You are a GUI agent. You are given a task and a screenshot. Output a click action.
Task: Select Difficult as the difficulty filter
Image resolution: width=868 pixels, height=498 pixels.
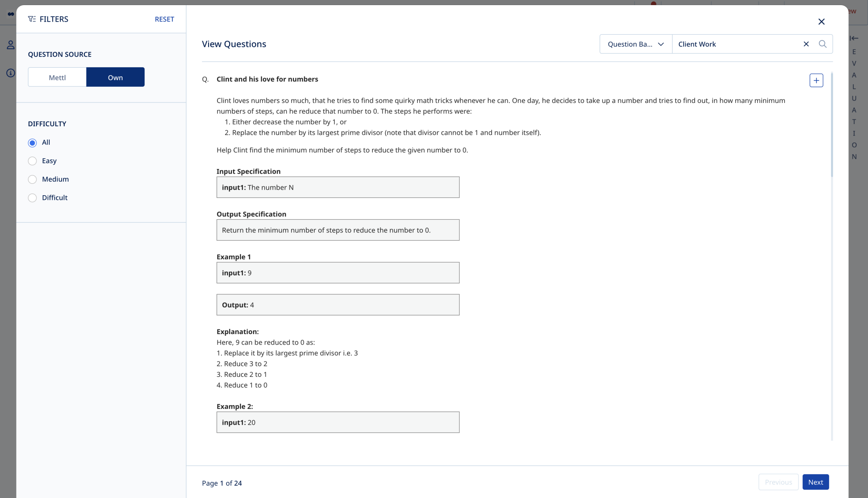[x=32, y=198]
